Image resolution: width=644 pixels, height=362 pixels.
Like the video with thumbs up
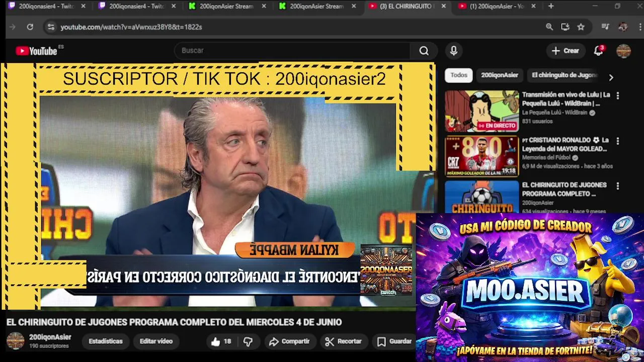(221, 341)
